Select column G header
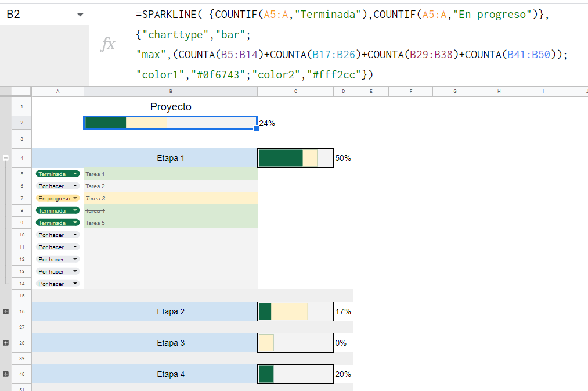The height and width of the screenshot is (391, 588). (x=455, y=91)
